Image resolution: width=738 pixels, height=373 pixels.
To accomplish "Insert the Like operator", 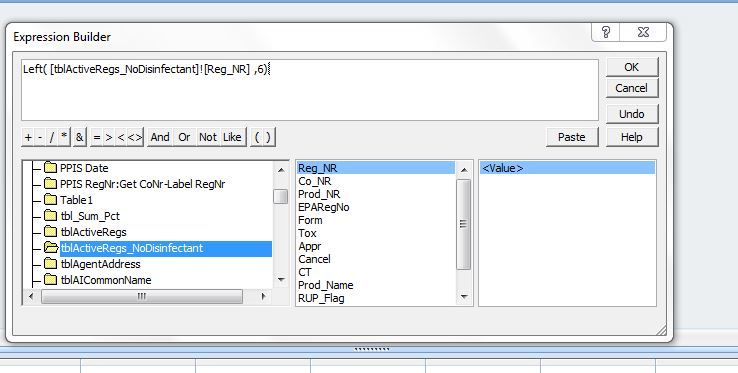I will pos(233,138).
